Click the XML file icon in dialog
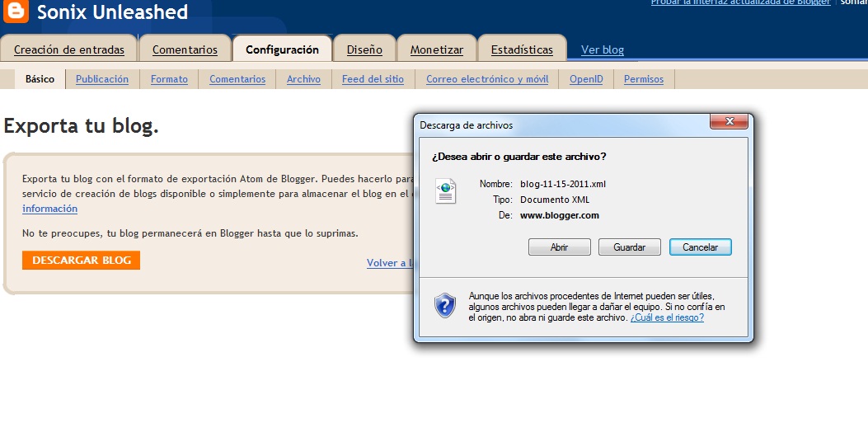This screenshot has width=868, height=423. [x=446, y=192]
